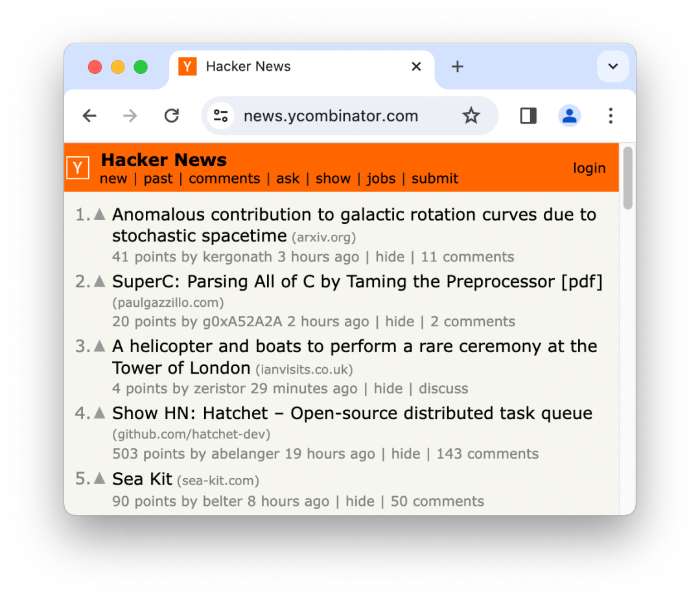Open the comments section in the header
Image resolution: width=700 pixels, height=600 pixels.
224,179
